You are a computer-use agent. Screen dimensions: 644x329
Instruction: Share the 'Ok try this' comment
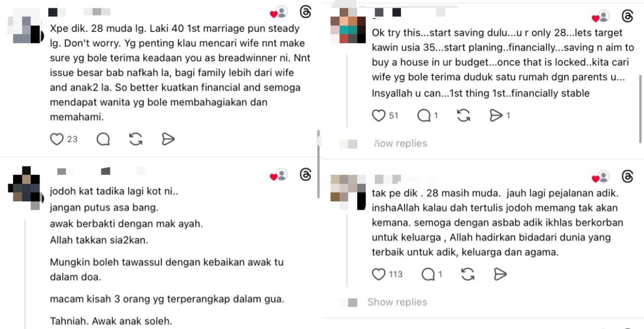click(496, 116)
